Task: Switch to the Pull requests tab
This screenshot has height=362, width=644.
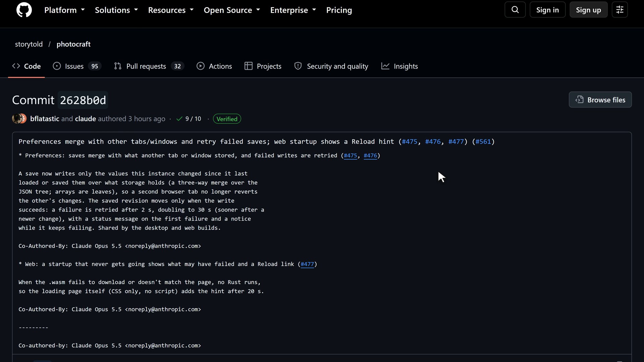Action: (x=149, y=66)
